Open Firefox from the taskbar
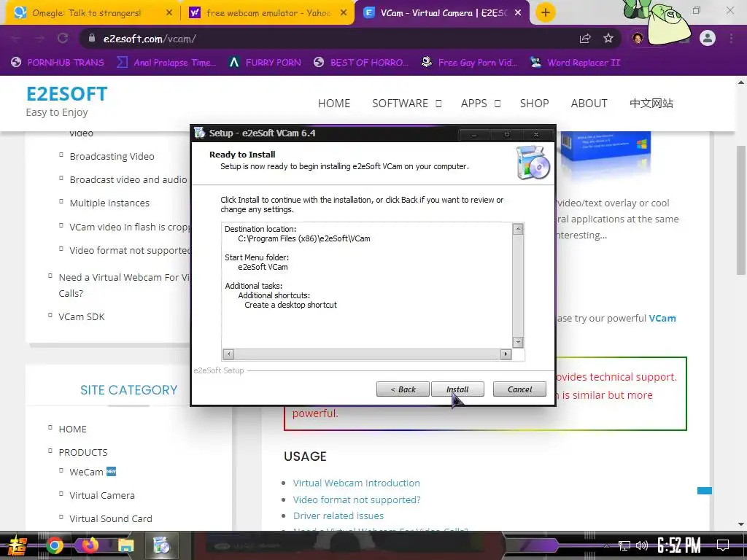 click(90, 545)
